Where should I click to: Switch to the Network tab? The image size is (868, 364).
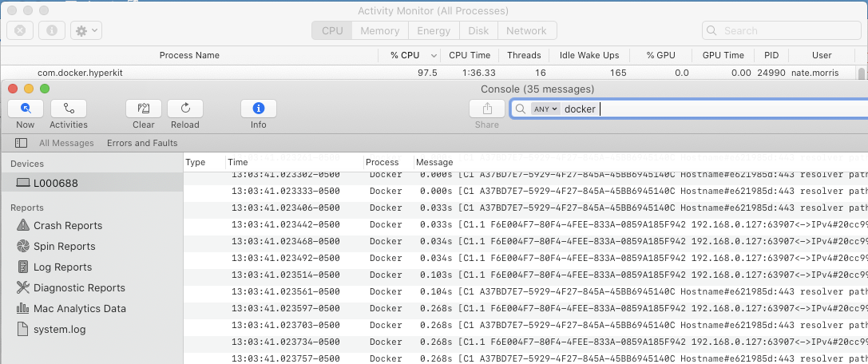tap(526, 30)
